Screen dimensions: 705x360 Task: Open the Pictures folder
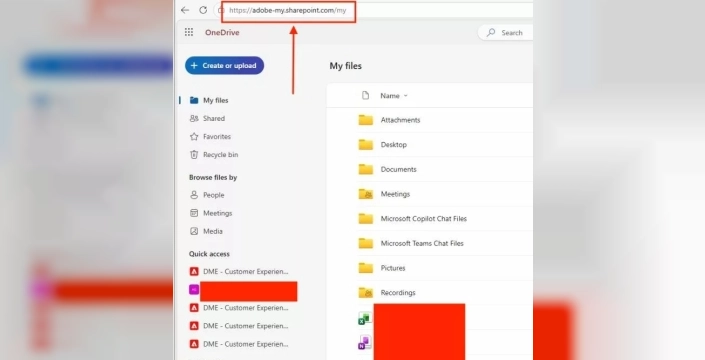393,268
